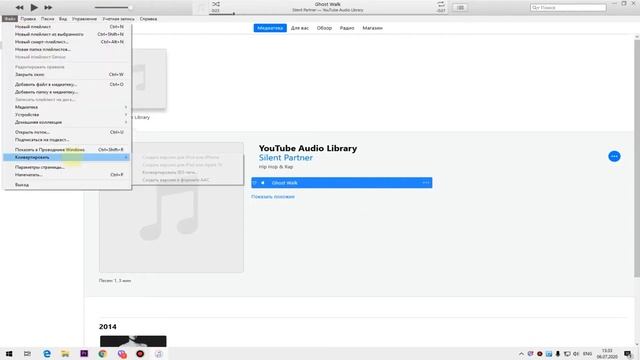Click the previous track rewind button
The width and height of the screenshot is (640, 360).
(x=19, y=7)
